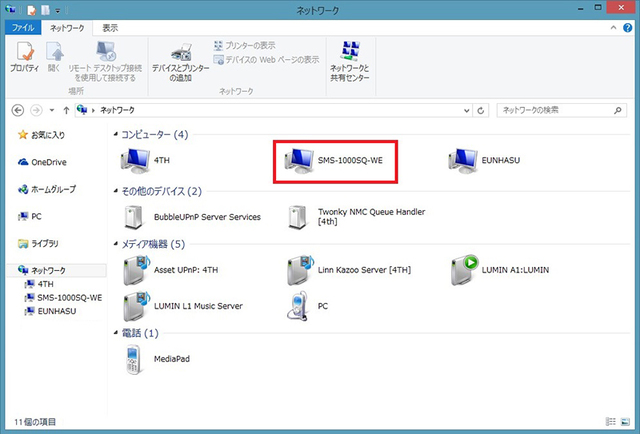Select 4TH under Network in sidebar
The width and height of the screenshot is (640, 434).
pyautogui.click(x=39, y=284)
